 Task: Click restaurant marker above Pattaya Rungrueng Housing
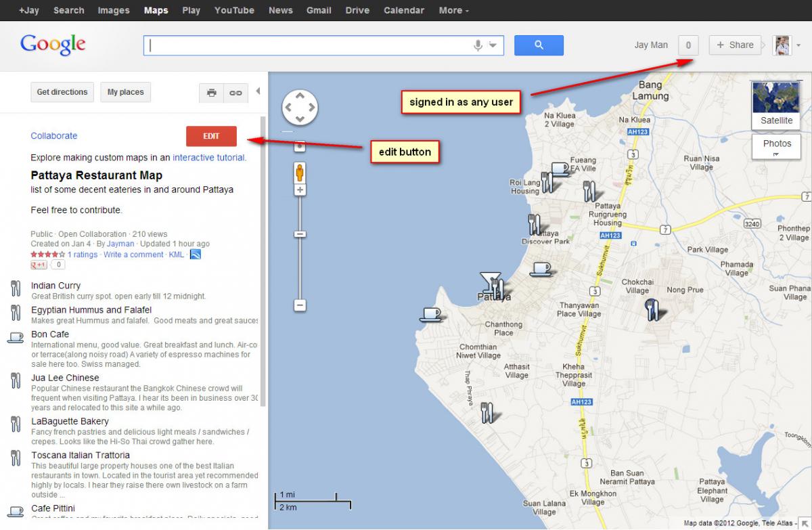click(589, 190)
